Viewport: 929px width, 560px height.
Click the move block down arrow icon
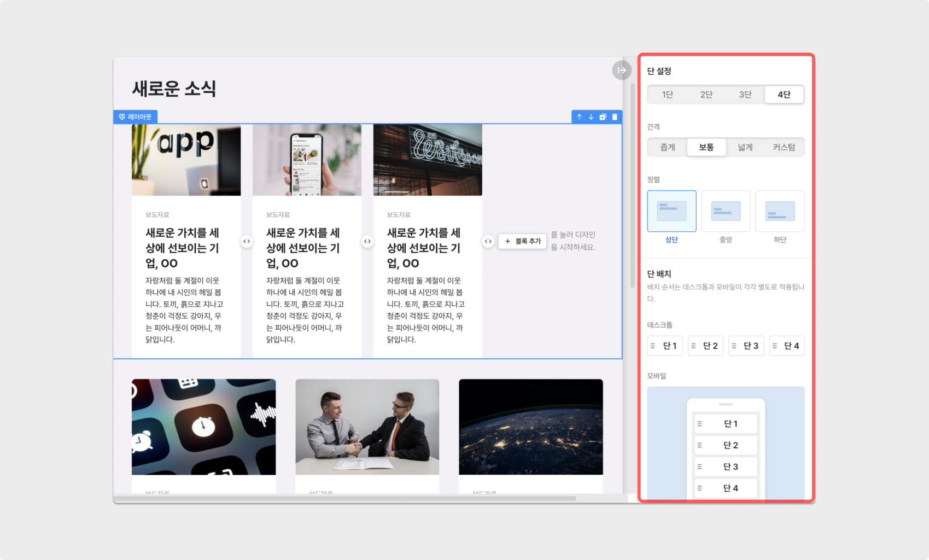[591, 117]
